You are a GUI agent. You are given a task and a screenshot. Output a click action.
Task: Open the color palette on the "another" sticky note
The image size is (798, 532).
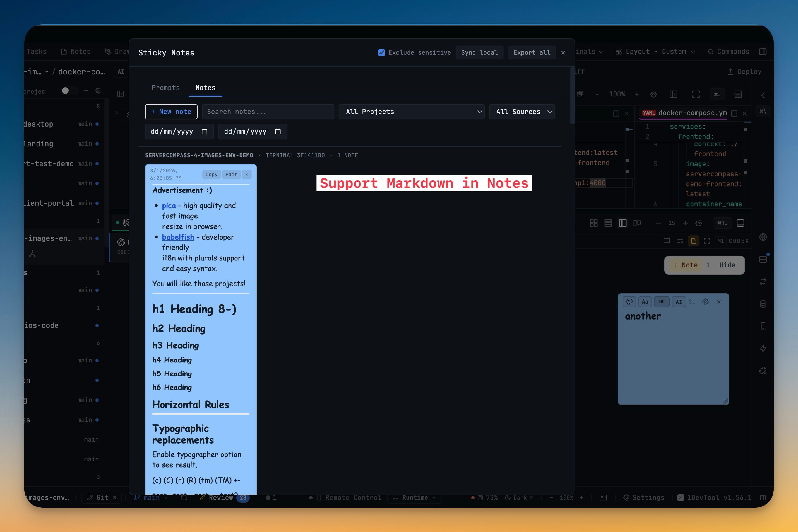coord(629,302)
